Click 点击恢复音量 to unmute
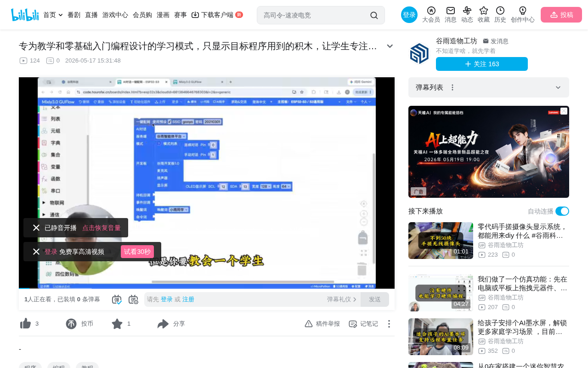 [x=102, y=228]
